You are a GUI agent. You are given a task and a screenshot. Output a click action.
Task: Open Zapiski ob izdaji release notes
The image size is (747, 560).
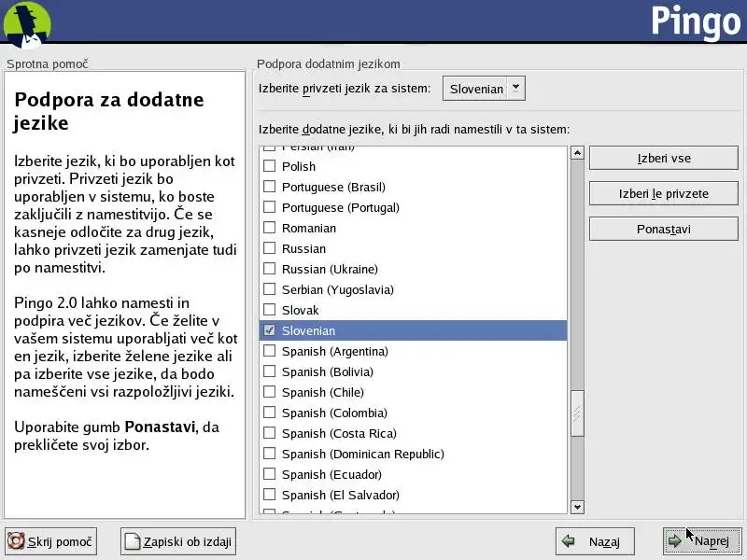(178, 541)
